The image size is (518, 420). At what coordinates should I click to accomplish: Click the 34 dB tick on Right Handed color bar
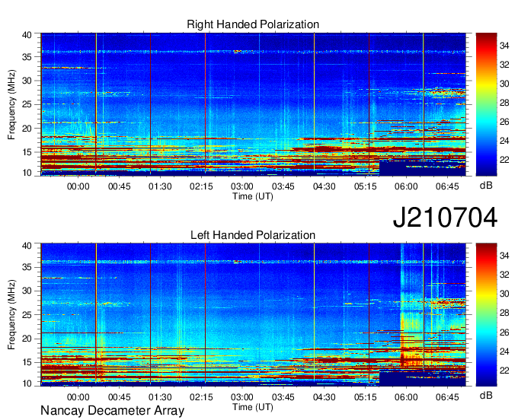(x=504, y=46)
